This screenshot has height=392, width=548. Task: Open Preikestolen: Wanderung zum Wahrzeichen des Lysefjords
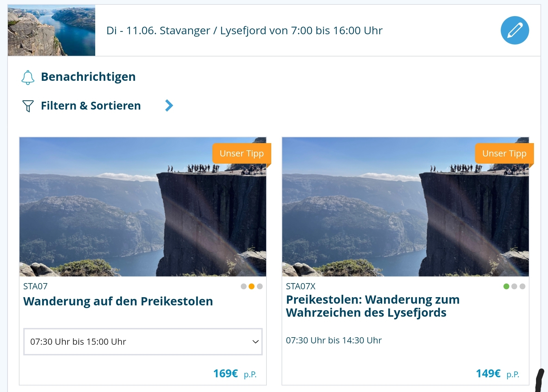click(373, 306)
